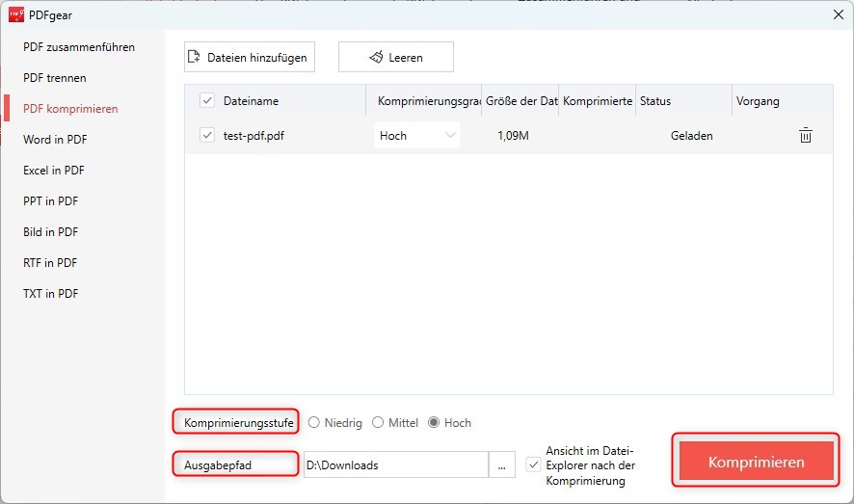
Task: Uncheck the test-pdf.pdf row checkbox
Action: [x=207, y=135]
